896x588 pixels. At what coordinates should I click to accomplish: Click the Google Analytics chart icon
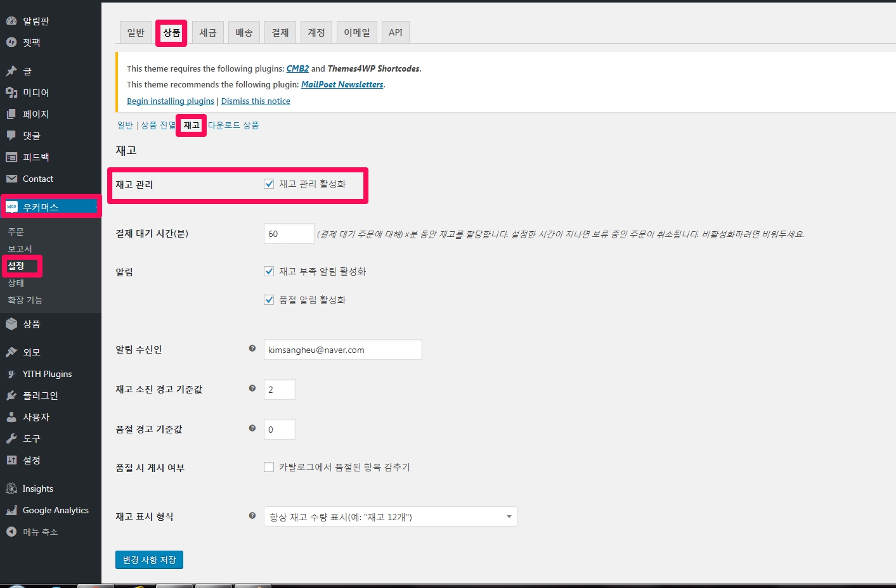[x=11, y=510]
